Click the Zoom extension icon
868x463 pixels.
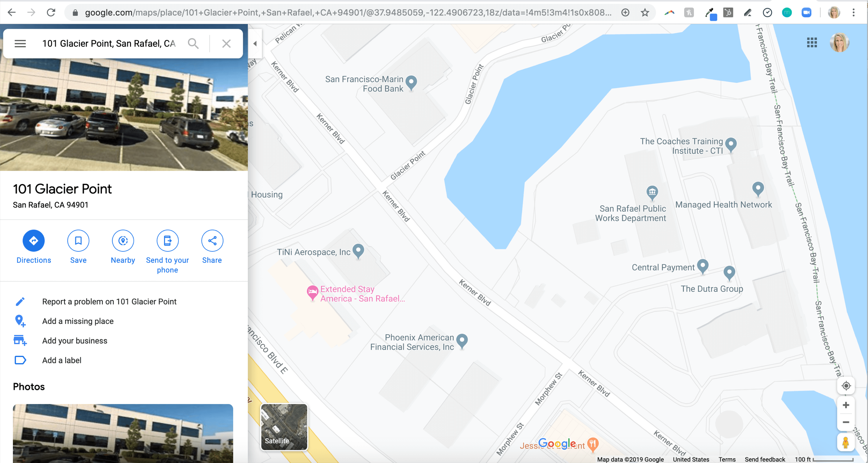(806, 12)
